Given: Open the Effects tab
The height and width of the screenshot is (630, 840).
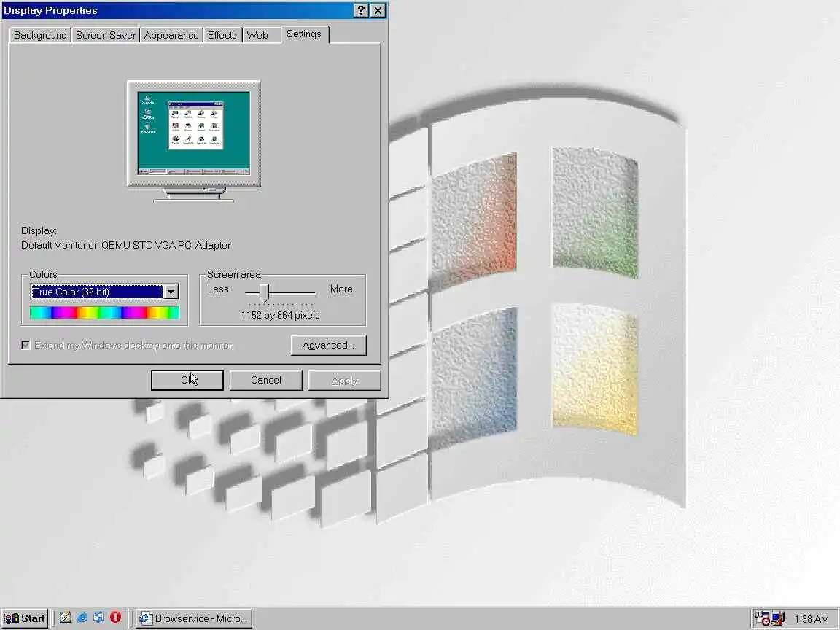Looking at the screenshot, I should (222, 35).
